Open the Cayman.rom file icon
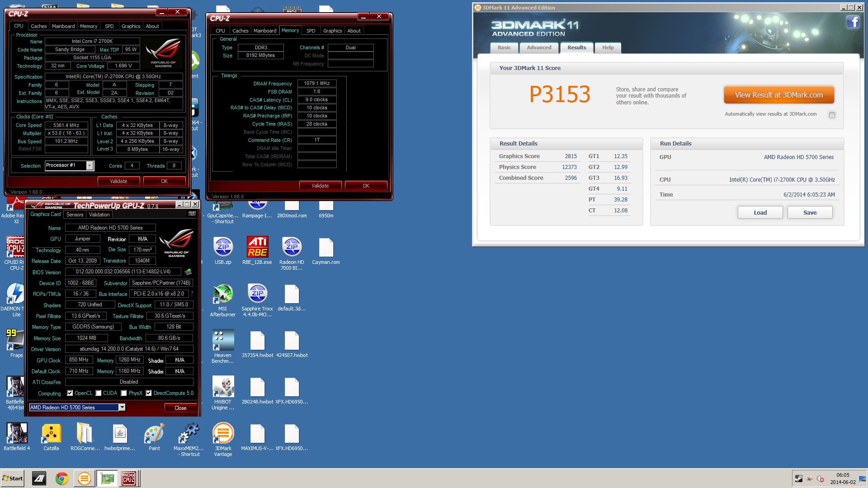The height and width of the screenshot is (488, 868). point(326,251)
